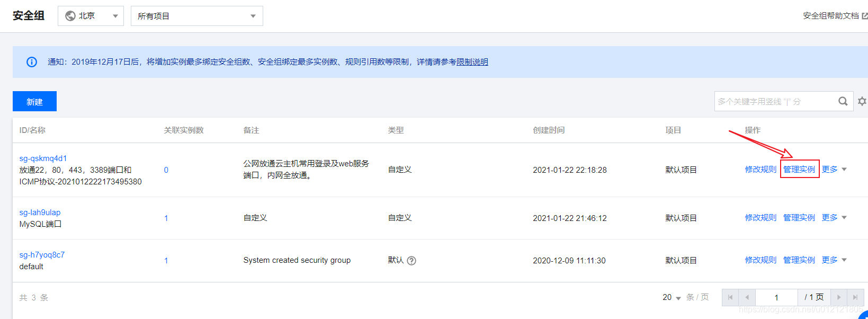Click the 关联实例数 column header
The width and height of the screenshot is (868, 319).
184,130
